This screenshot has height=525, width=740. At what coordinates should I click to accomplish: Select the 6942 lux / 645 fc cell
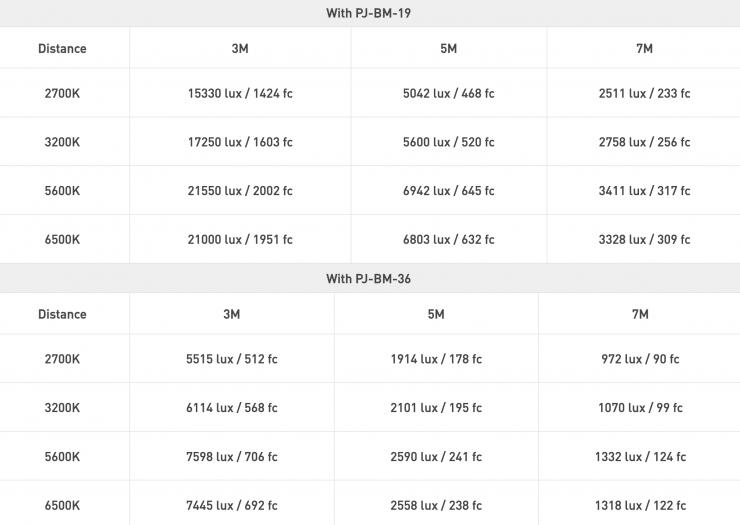pos(448,191)
